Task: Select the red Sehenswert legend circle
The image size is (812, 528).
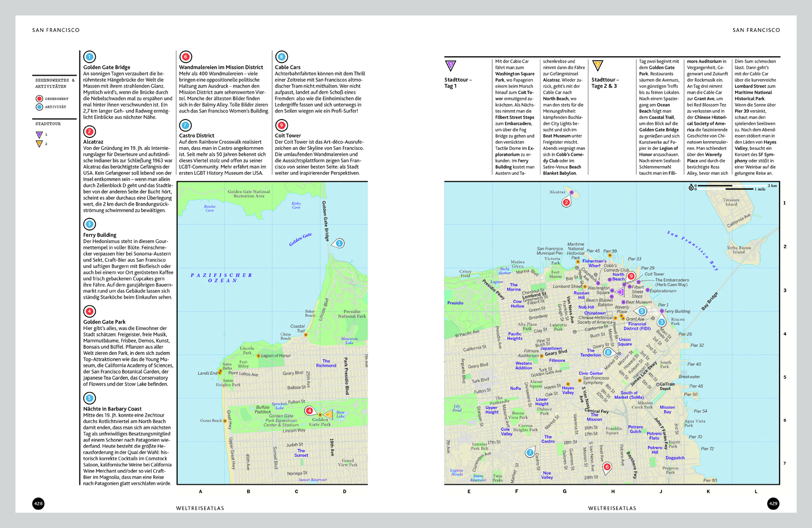Action: pyautogui.click(x=39, y=98)
